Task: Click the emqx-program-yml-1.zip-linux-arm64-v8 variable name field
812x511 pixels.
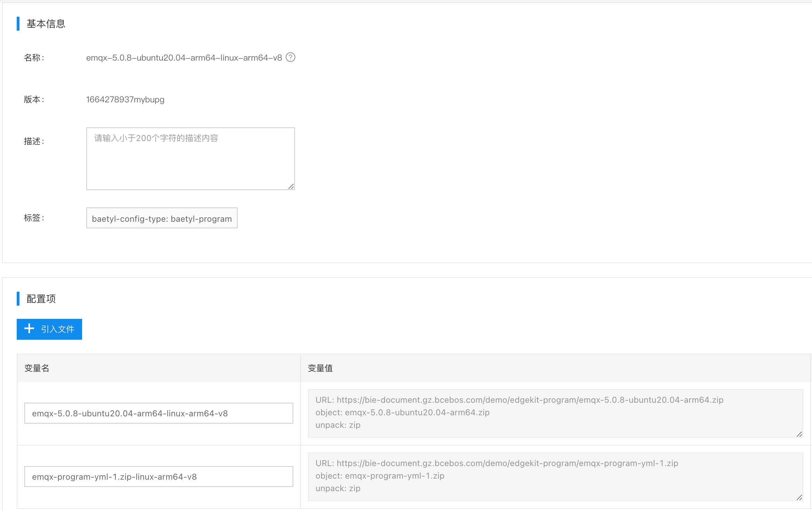Action: [x=159, y=477]
